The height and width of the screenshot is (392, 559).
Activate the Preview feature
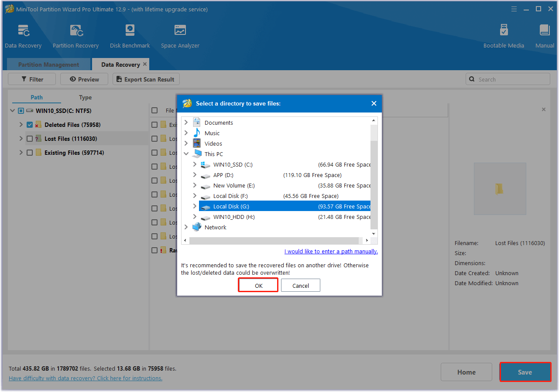click(84, 79)
